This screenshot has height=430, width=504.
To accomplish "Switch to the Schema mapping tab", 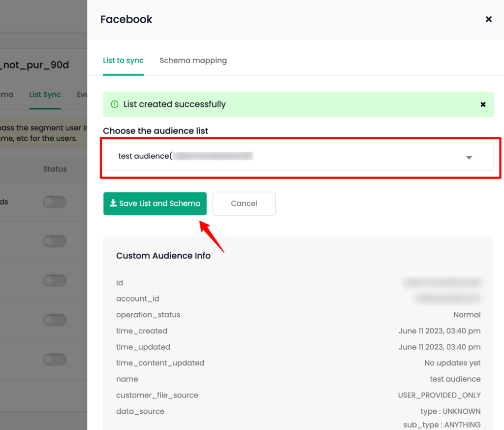I will (193, 61).
